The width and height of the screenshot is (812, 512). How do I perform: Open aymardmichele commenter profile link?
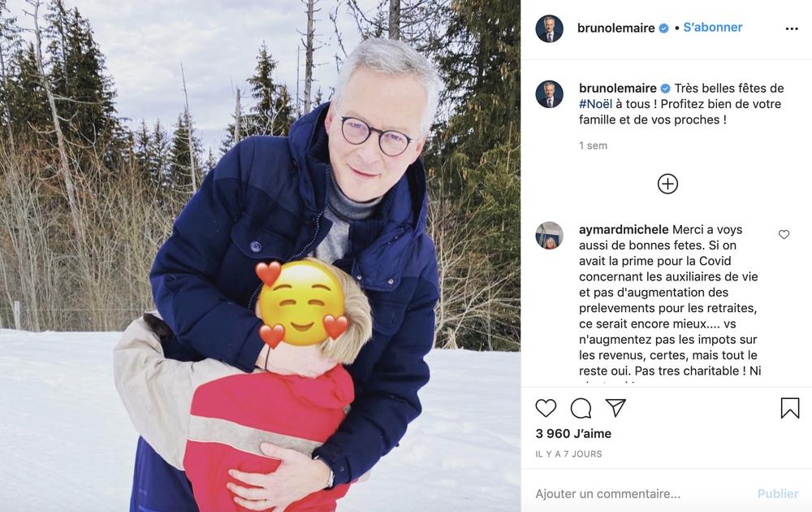(624, 229)
